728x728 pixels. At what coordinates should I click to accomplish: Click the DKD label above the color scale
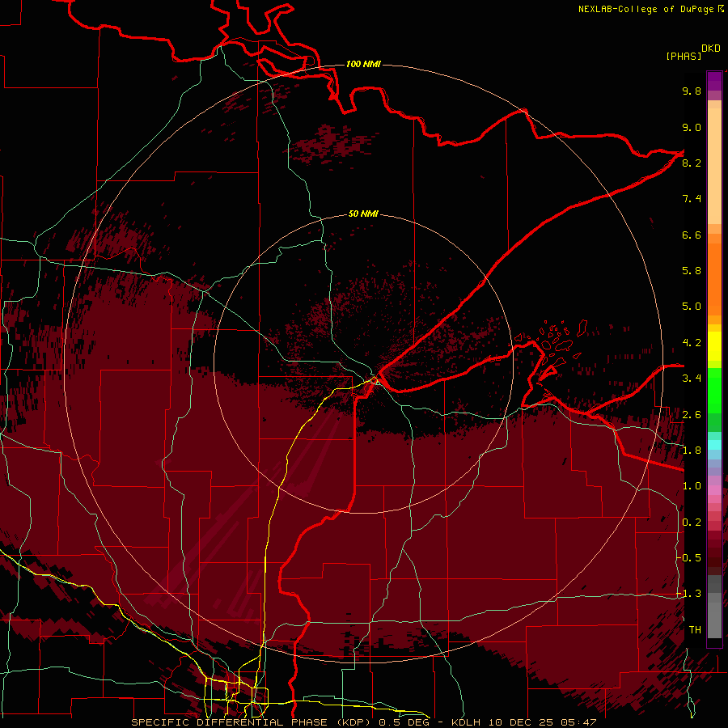point(711,49)
